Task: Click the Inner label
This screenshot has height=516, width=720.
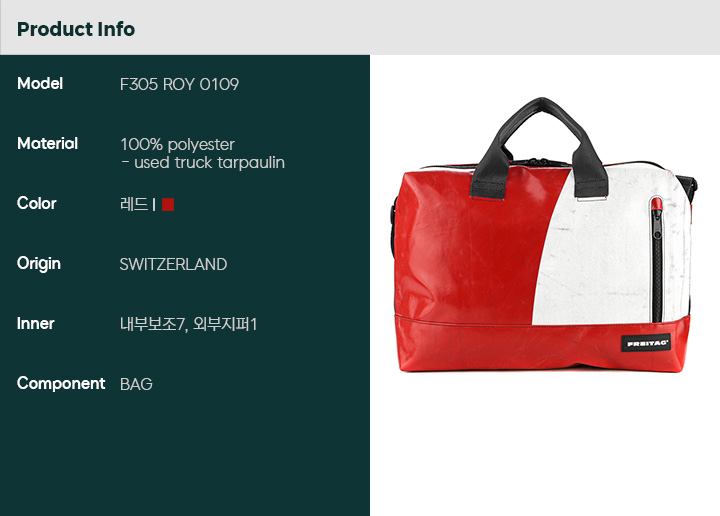Action: 35,324
